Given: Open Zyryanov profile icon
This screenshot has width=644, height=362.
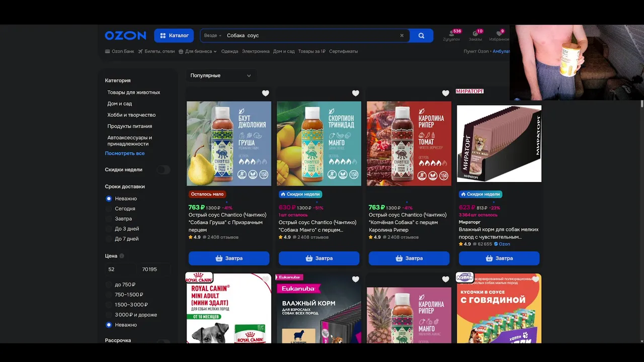Looking at the screenshot, I should coord(451,36).
